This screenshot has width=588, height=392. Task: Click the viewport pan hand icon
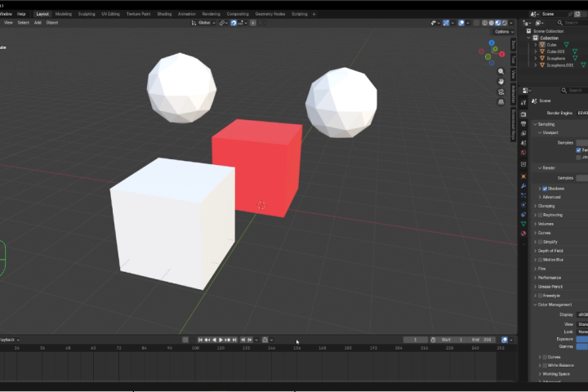click(x=501, y=82)
